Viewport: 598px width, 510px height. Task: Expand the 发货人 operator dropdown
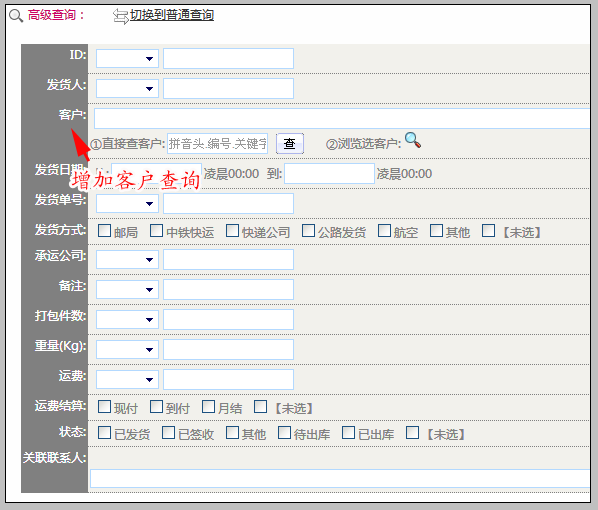127,88
